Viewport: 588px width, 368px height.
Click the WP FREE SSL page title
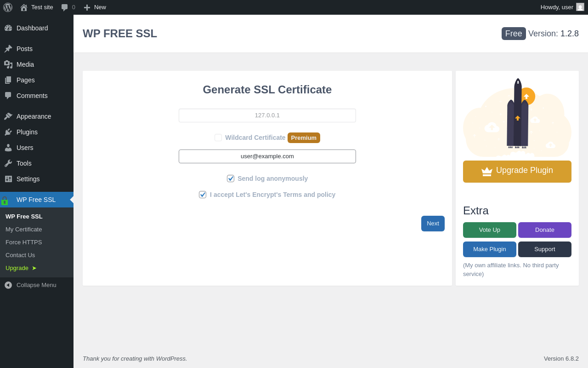click(120, 34)
